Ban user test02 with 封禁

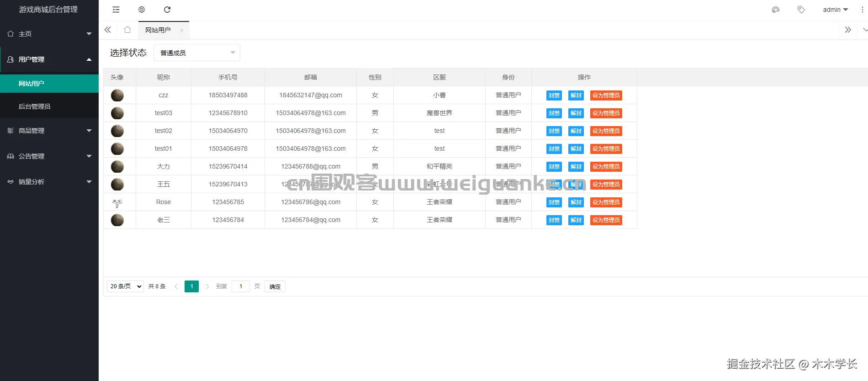(x=554, y=131)
